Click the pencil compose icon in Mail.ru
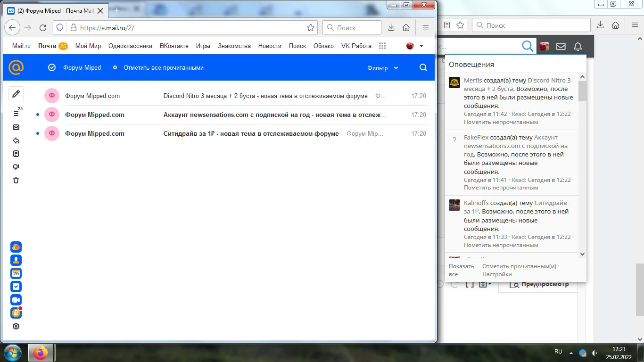 16,94
